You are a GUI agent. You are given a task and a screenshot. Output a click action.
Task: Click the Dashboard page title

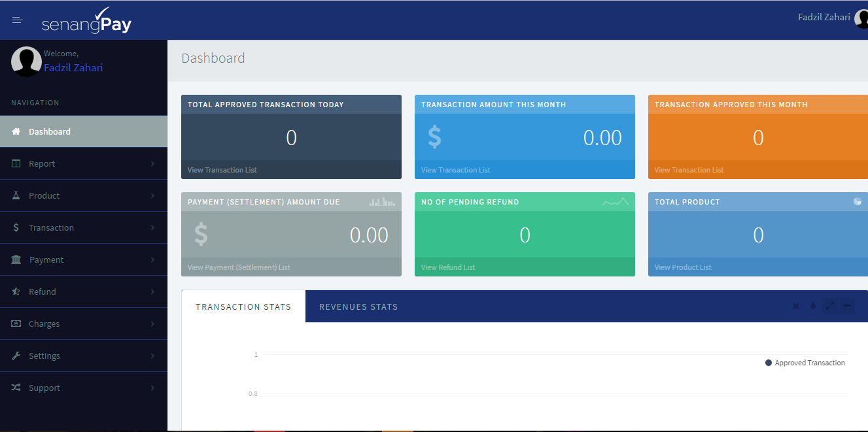pyautogui.click(x=213, y=58)
